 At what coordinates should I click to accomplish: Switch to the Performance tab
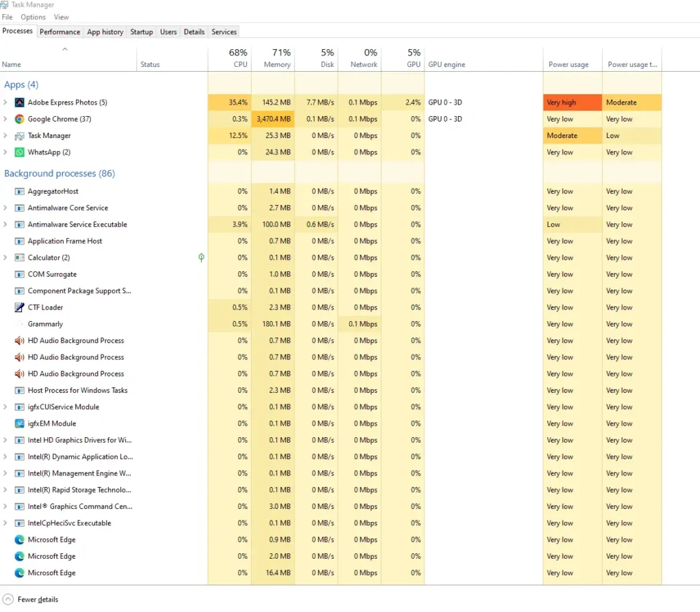(x=60, y=31)
